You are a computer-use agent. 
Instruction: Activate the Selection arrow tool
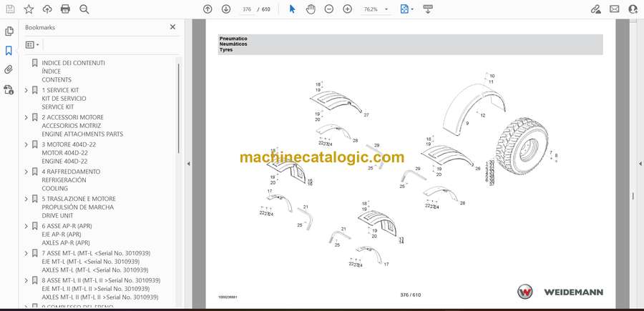click(x=293, y=9)
